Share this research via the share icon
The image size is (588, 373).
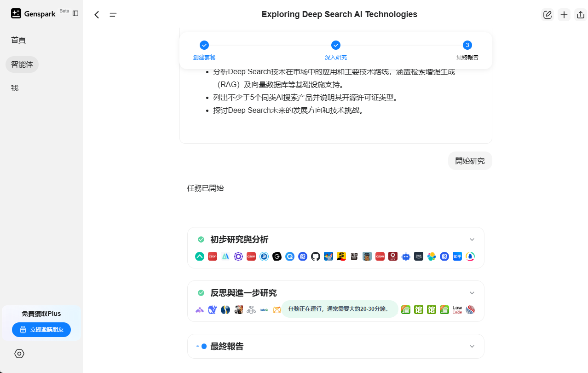(x=581, y=15)
